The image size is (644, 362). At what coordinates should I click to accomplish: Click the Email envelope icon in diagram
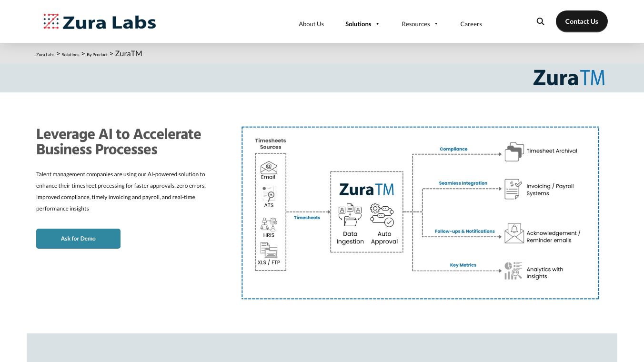269,167
